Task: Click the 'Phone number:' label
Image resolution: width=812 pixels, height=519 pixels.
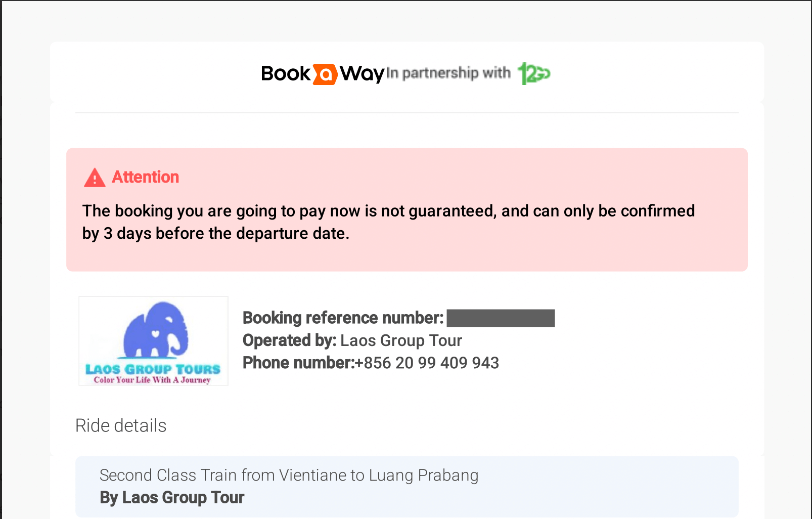Action: point(299,363)
